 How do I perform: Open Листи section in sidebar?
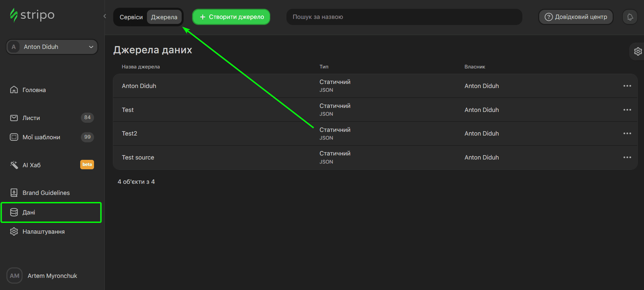pos(31,118)
